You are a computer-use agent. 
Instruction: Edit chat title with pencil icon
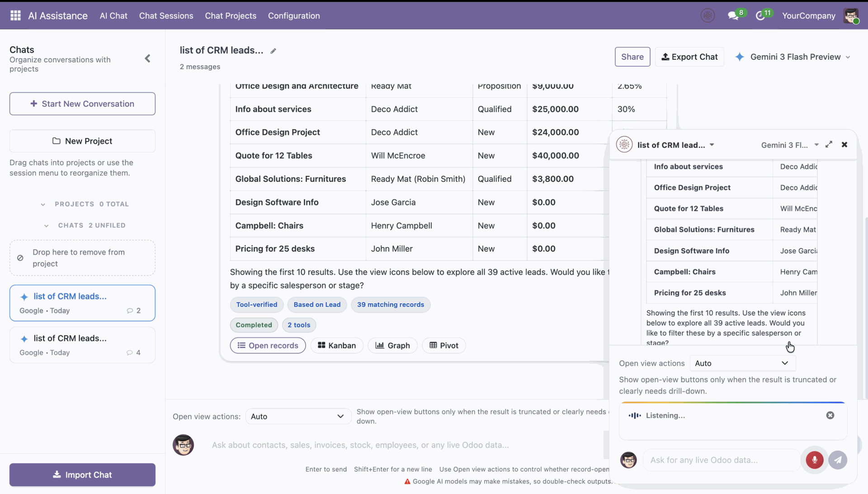click(x=273, y=51)
